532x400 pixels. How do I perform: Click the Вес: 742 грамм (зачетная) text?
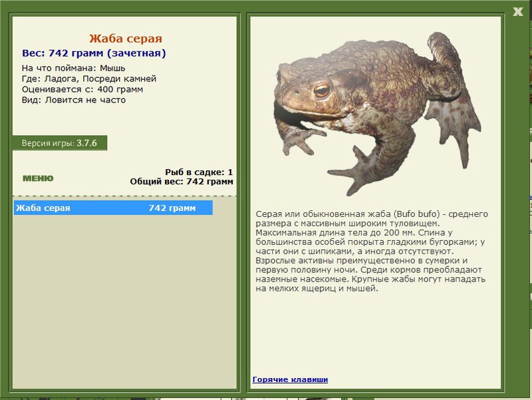coord(94,53)
